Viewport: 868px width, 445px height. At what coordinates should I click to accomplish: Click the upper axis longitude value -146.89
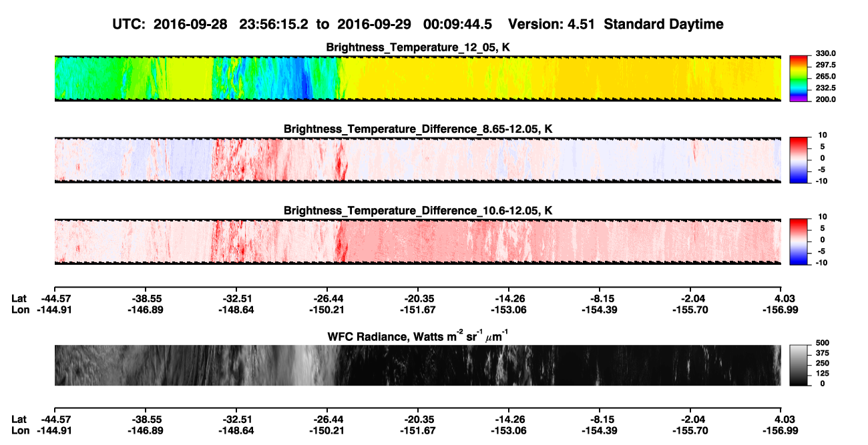pyautogui.click(x=145, y=310)
